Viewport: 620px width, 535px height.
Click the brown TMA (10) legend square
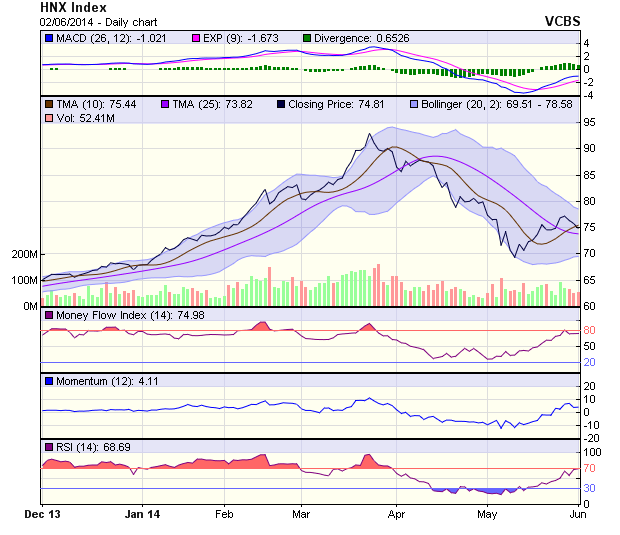click(x=48, y=103)
